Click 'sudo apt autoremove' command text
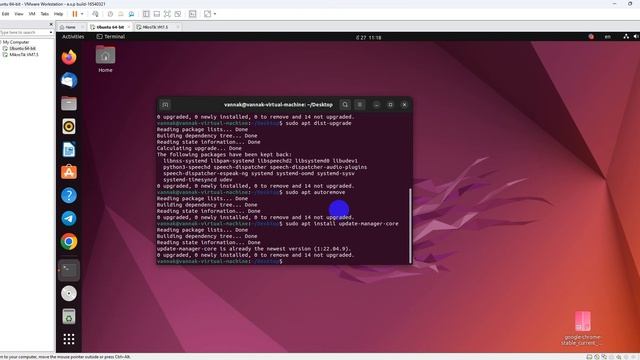Screen dimensions: 640x360 coord(315,192)
